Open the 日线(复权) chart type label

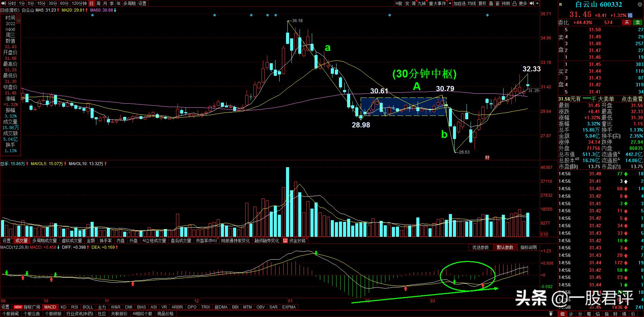10,10
